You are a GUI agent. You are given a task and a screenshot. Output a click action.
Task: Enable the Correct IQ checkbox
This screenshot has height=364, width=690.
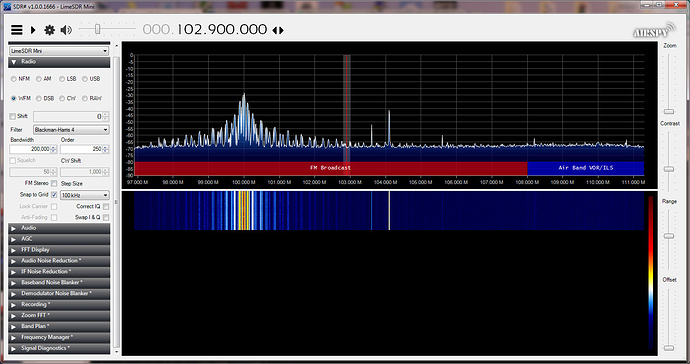click(106, 206)
